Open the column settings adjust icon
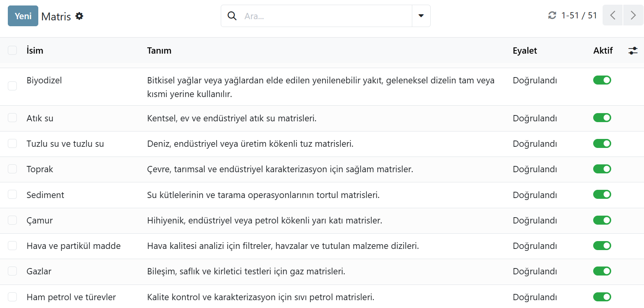Image resolution: width=644 pixels, height=308 pixels. pos(633,50)
